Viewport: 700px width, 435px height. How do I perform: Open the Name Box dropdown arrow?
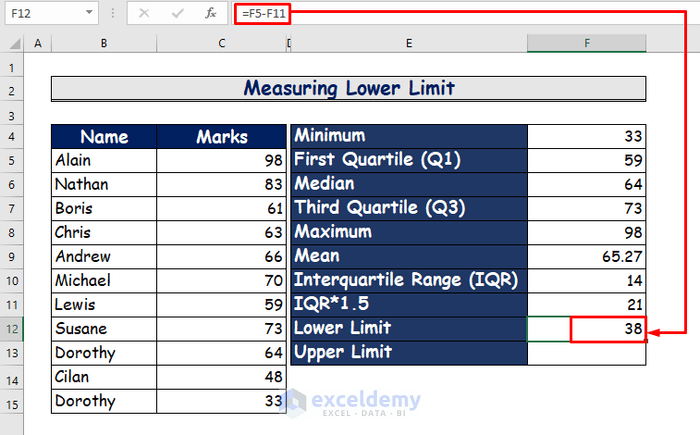click(89, 13)
